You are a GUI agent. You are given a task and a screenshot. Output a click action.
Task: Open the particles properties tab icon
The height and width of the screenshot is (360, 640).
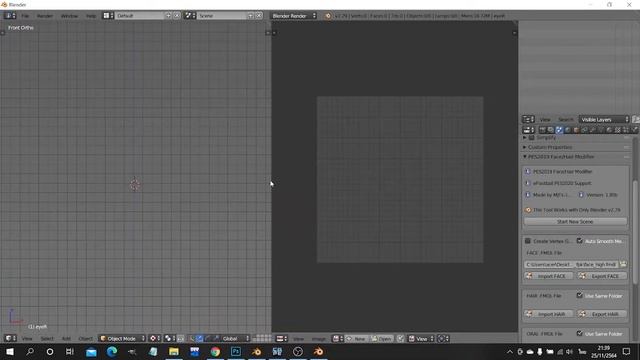626,130
